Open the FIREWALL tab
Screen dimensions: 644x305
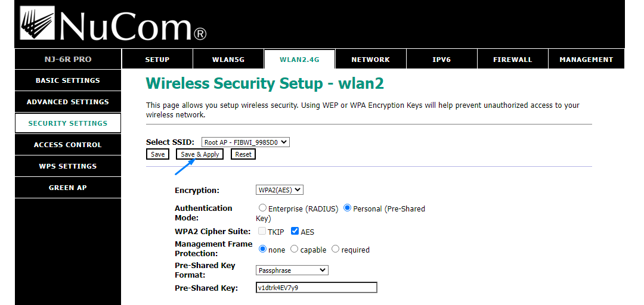point(513,59)
